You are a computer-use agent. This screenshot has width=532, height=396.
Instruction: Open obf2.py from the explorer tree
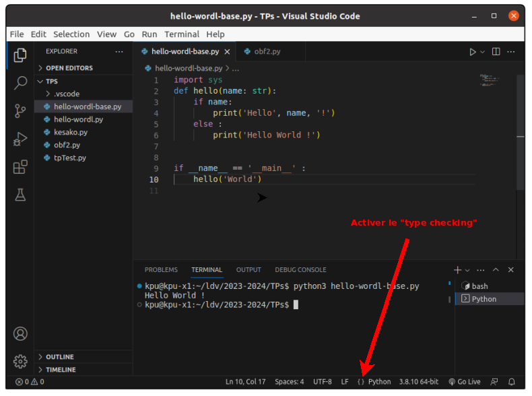coord(84,145)
